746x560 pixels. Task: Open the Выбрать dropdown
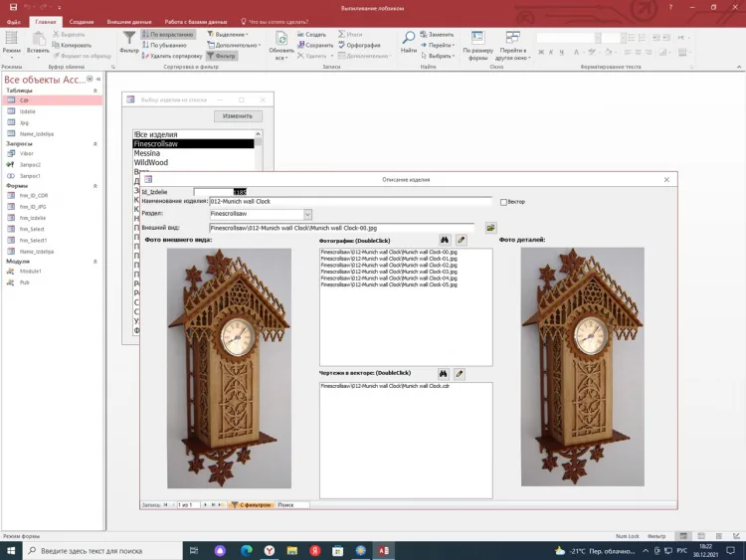[438, 56]
